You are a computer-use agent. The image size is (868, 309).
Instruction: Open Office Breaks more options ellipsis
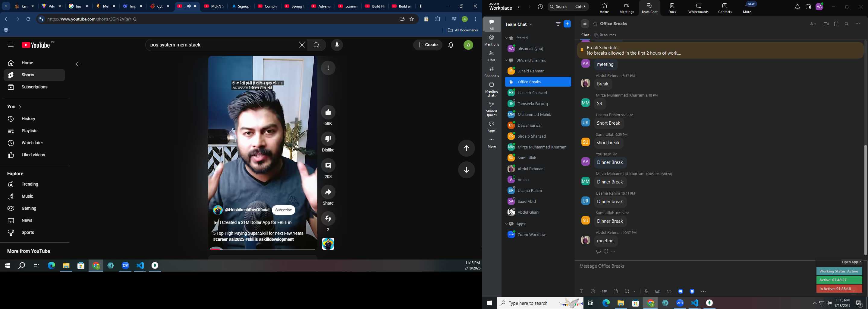(857, 24)
